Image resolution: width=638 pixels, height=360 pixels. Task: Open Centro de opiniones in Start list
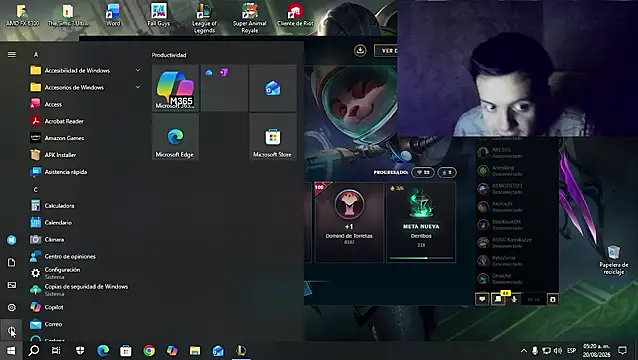(85, 256)
